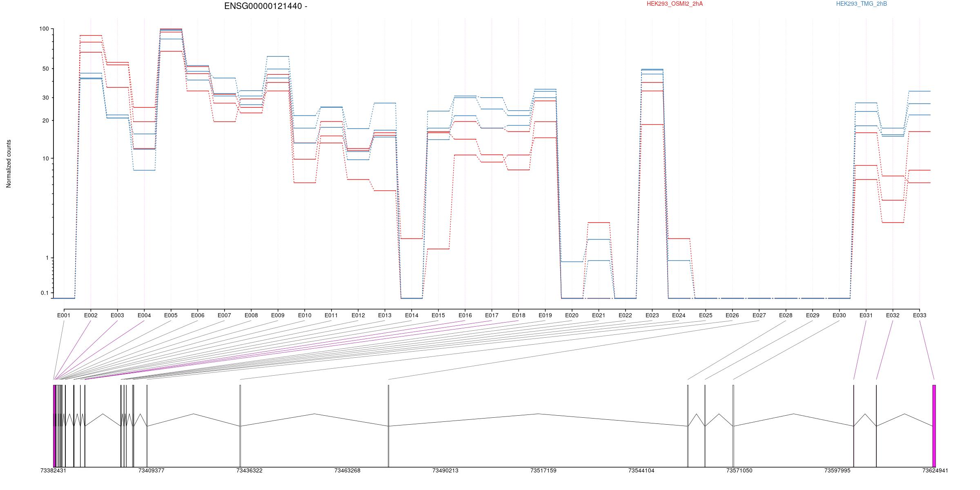Click exon label E021
980x490 pixels.
tap(599, 315)
